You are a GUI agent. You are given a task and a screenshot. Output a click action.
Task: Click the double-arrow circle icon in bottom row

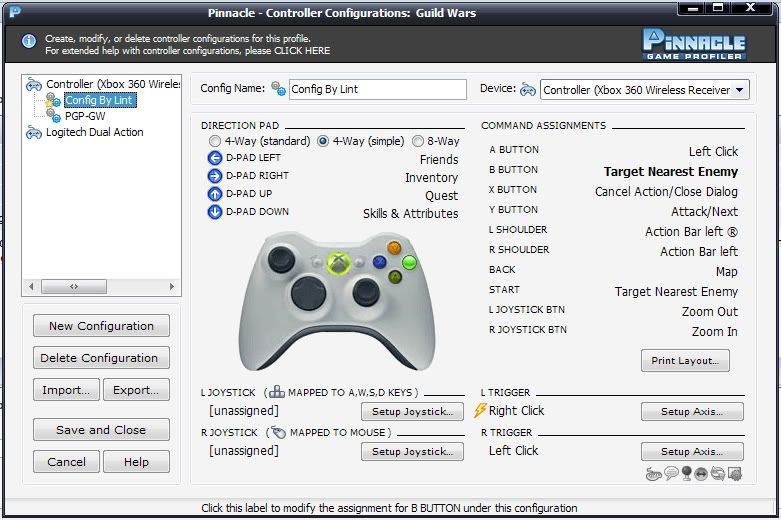(x=701, y=474)
